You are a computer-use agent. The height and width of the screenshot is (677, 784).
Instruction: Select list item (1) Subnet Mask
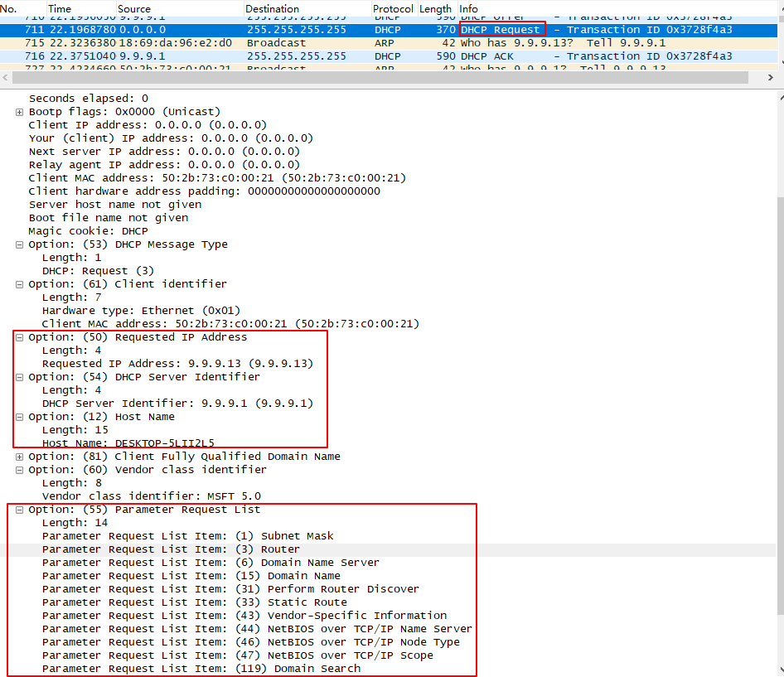coord(188,536)
